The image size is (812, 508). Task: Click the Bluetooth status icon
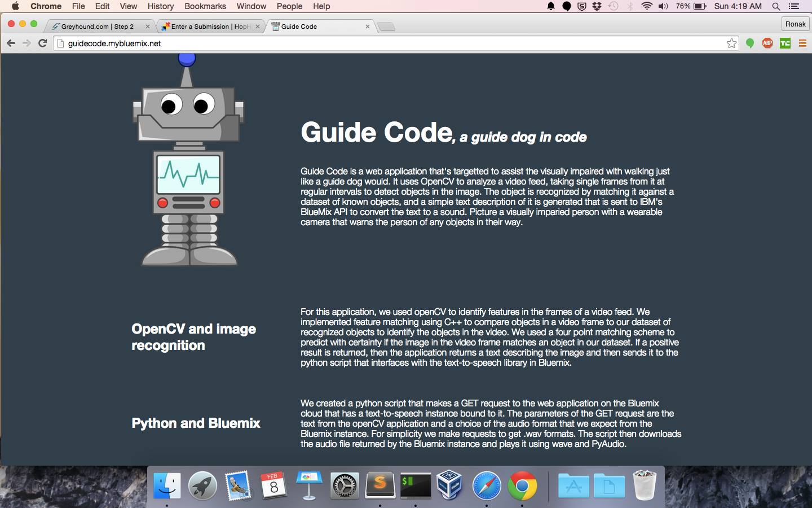pyautogui.click(x=630, y=6)
